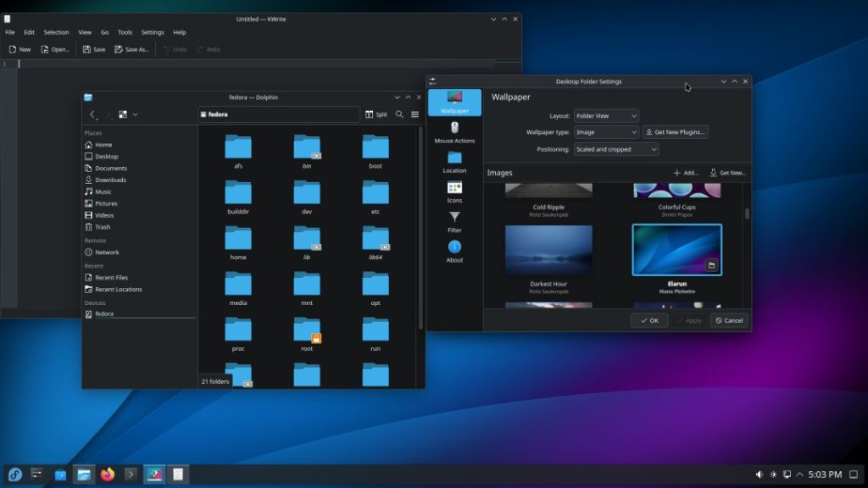This screenshot has height=488, width=868.
Task: Open the Tools menu in KWrite
Action: pyautogui.click(x=125, y=32)
